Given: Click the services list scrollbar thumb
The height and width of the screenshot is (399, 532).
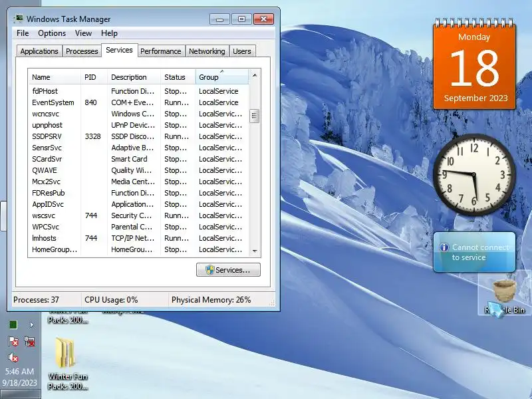Looking at the screenshot, I should pos(255,116).
